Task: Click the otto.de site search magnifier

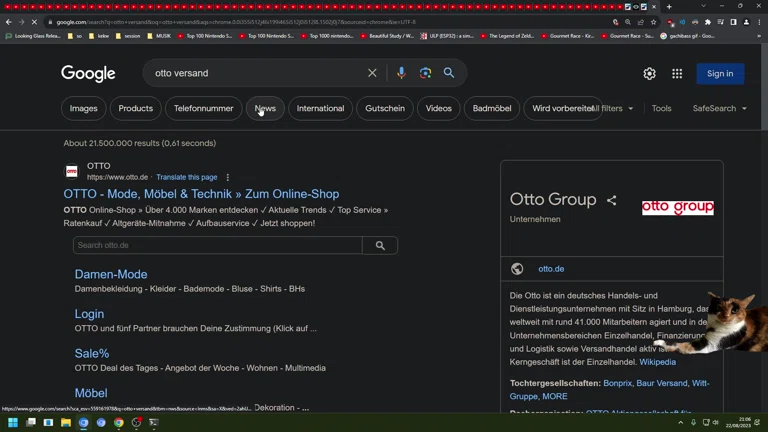Action: (x=380, y=245)
